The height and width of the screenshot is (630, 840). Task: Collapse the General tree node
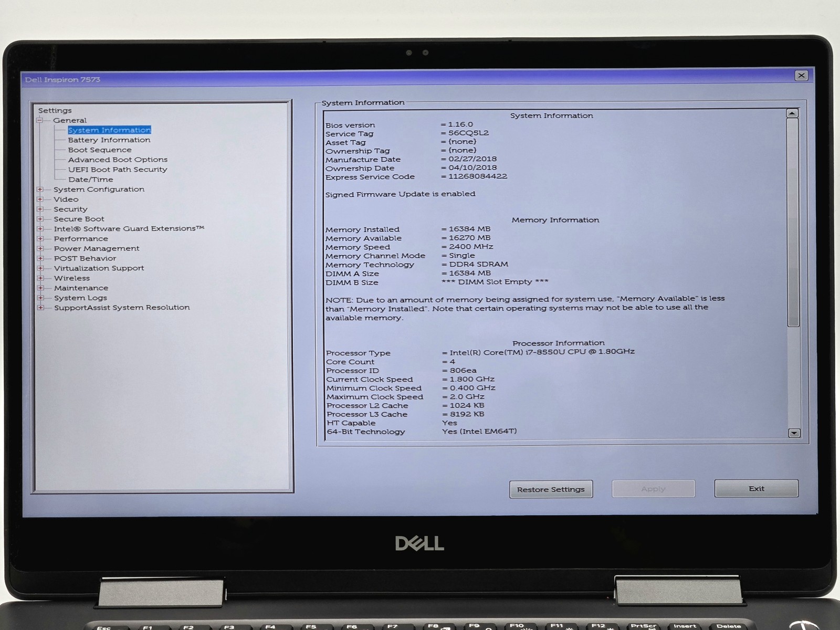point(40,120)
